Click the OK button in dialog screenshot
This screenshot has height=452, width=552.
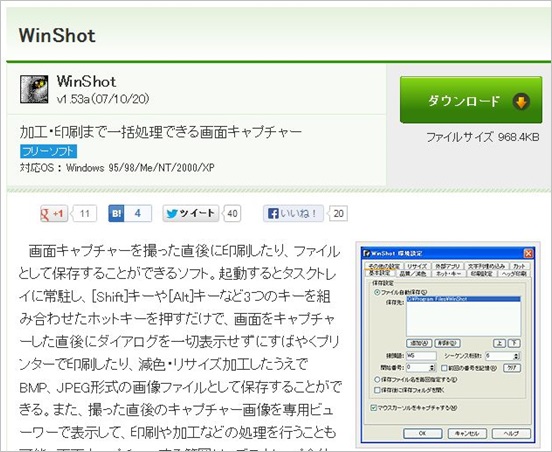[422, 433]
